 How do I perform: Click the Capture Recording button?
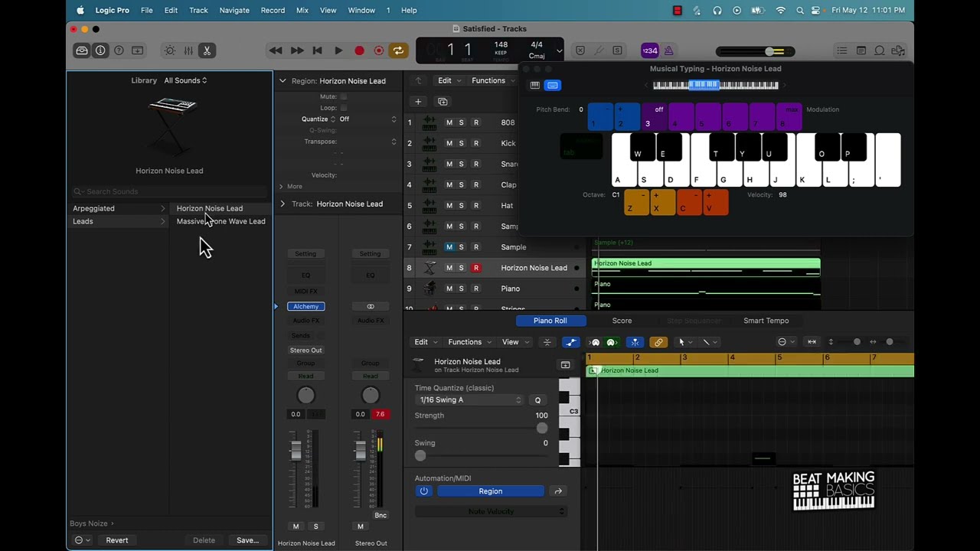379,51
